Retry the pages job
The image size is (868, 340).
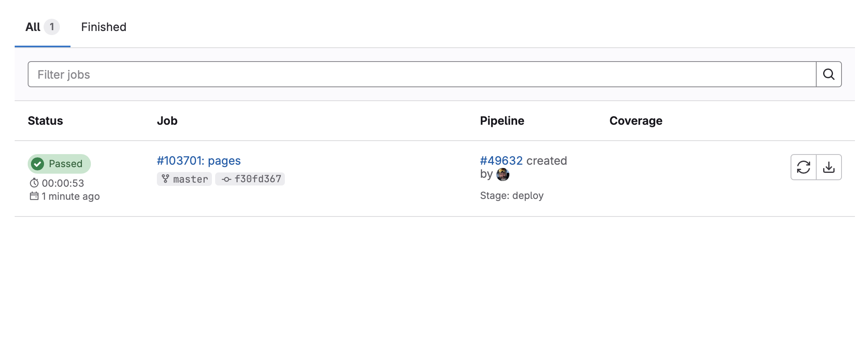pos(803,167)
